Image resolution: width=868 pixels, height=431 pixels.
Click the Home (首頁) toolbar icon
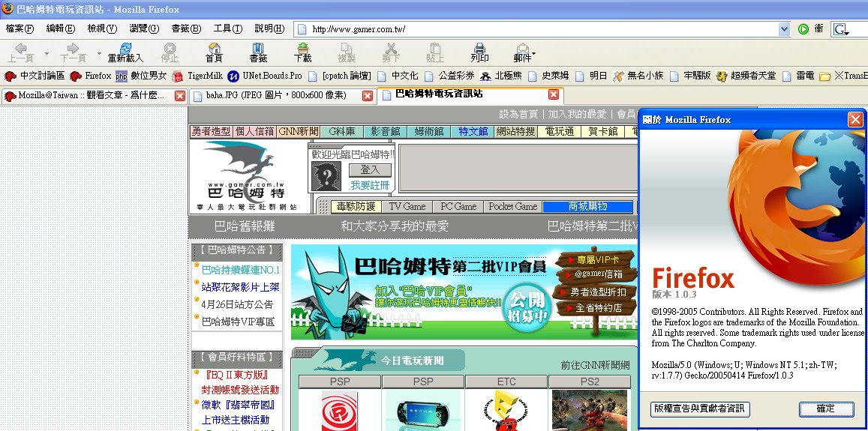coord(214,51)
